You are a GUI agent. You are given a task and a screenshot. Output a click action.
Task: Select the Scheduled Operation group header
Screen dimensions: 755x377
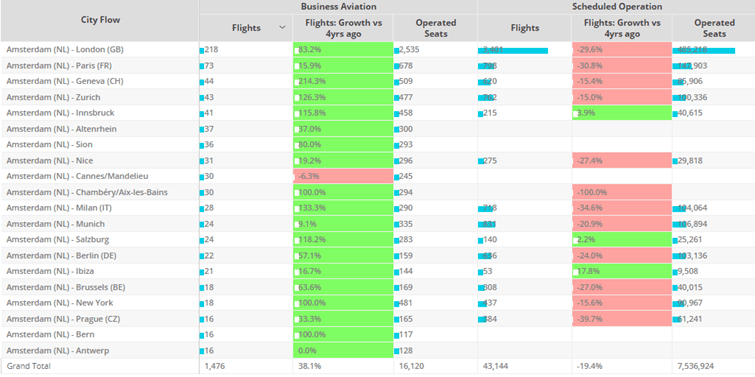coord(617,7)
